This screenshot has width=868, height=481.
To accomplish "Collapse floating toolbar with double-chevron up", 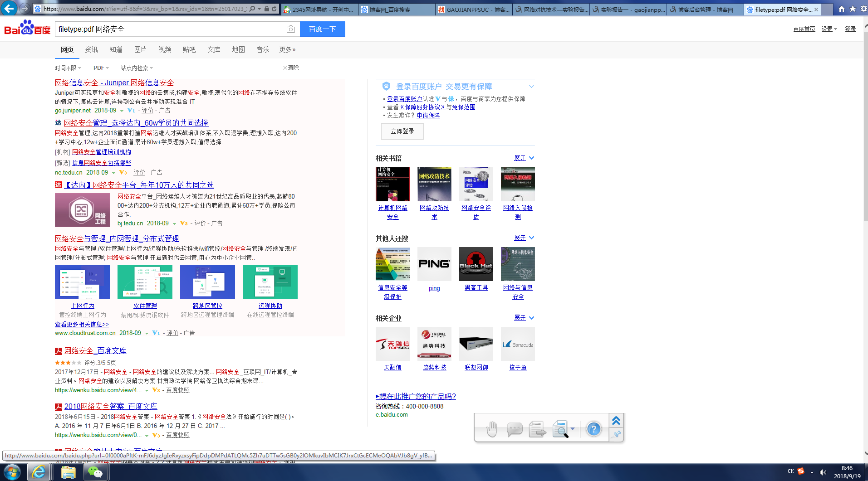I will coord(616,421).
